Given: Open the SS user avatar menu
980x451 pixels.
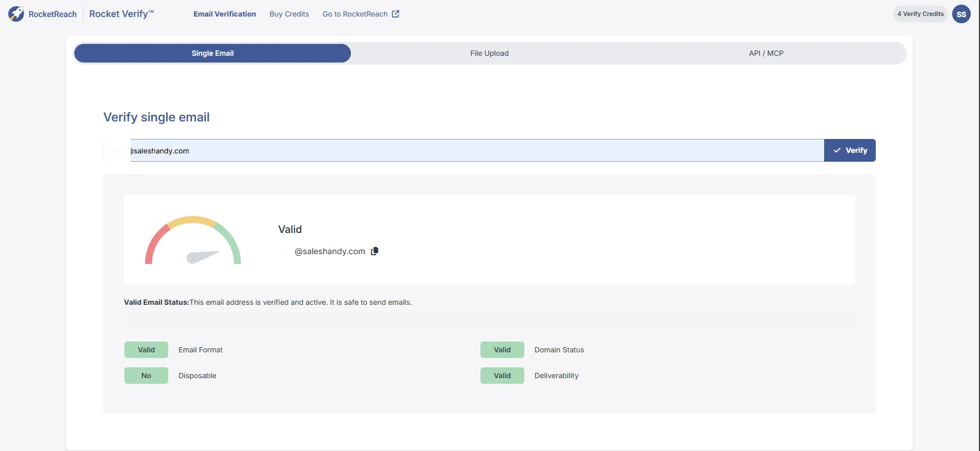Looking at the screenshot, I should (x=961, y=14).
